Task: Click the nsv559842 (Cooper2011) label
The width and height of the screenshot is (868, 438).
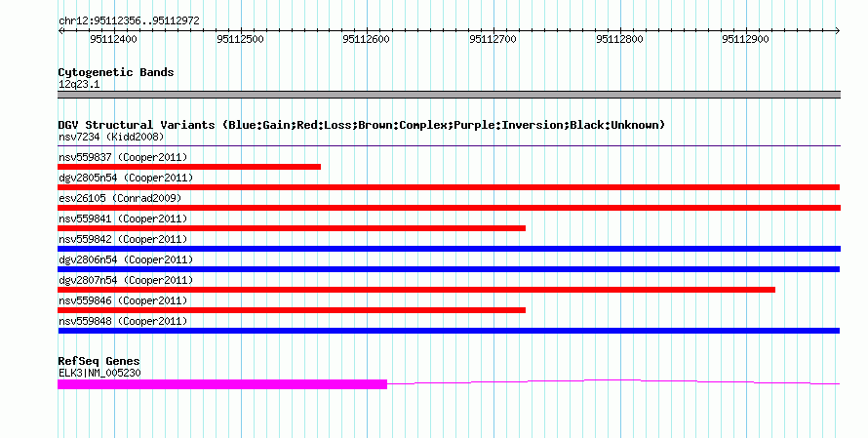Action: tap(123, 239)
